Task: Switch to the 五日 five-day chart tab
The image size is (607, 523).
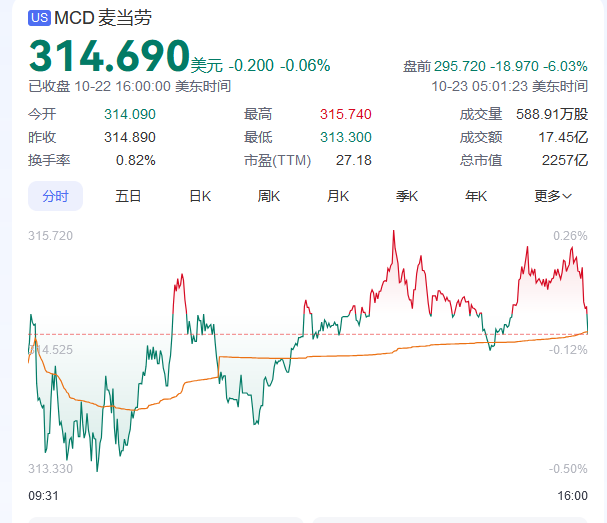Action: coord(128,196)
